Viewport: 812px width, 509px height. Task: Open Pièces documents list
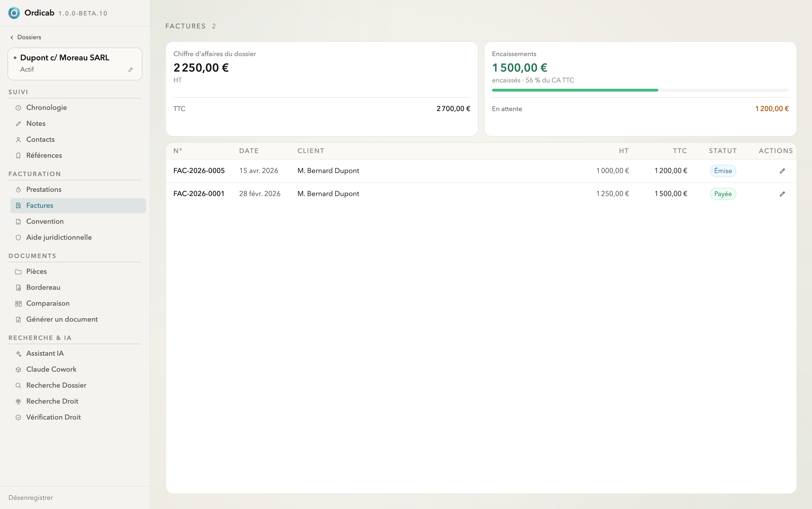[x=78, y=272]
